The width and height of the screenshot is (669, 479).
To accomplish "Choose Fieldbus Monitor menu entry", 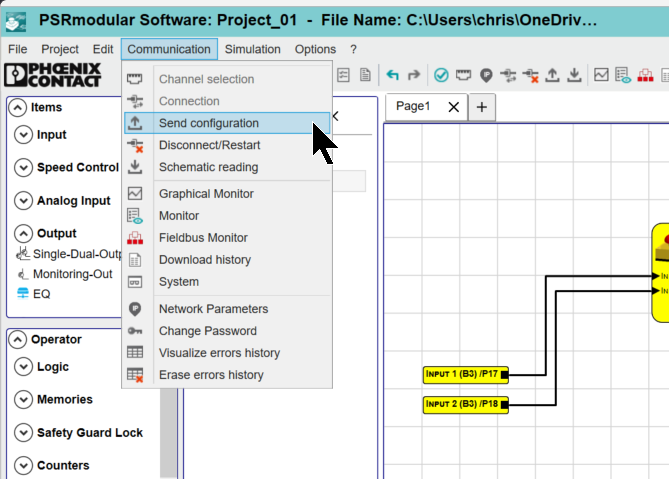I will point(227,238).
